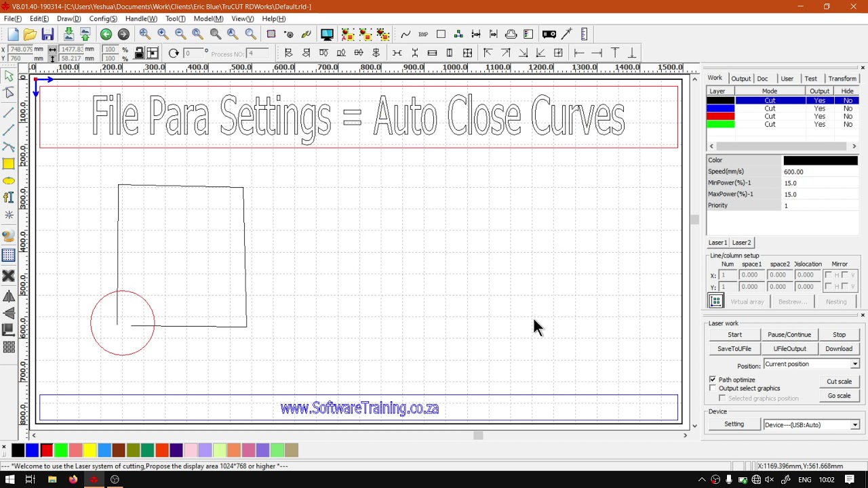Viewport: 868px width, 488px height.
Task: Open the Handle menu
Action: 141,19
